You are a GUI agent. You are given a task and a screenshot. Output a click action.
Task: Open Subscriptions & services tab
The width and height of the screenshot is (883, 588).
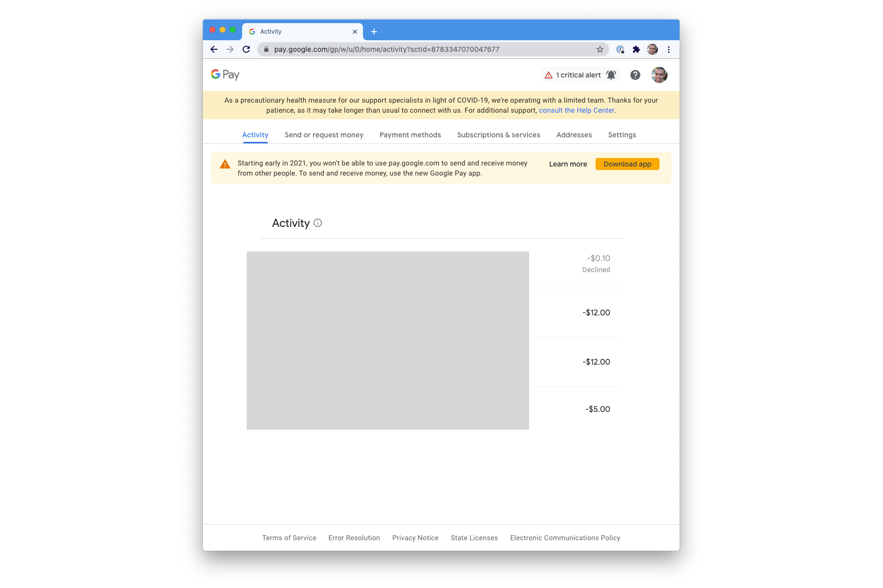pyautogui.click(x=498, y=135)
